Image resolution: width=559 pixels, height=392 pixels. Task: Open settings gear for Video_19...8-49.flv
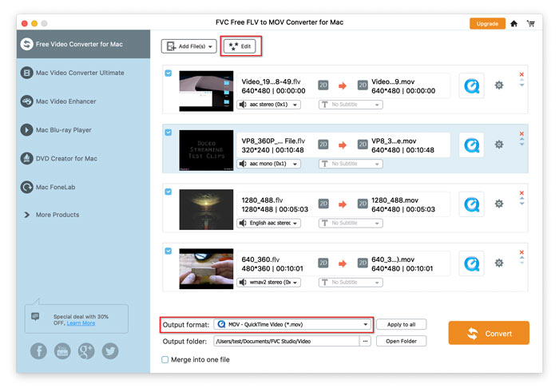pyautogui.click(x=499, y=85)
